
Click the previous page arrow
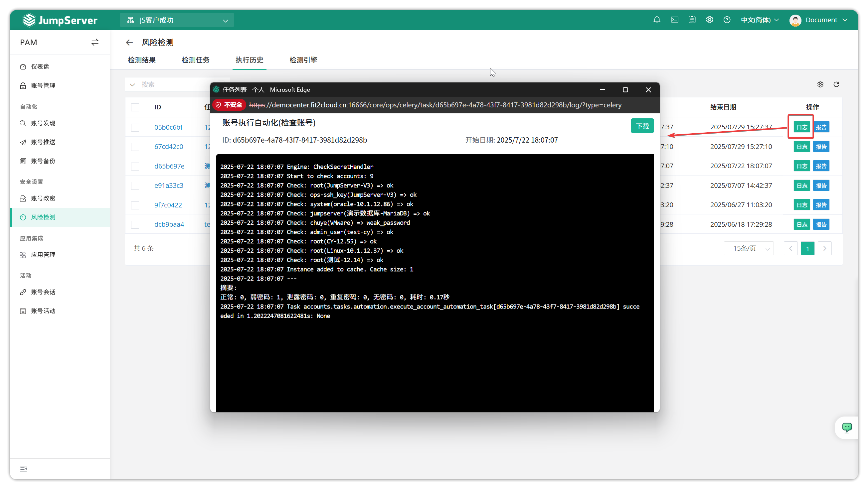point(790,248)
